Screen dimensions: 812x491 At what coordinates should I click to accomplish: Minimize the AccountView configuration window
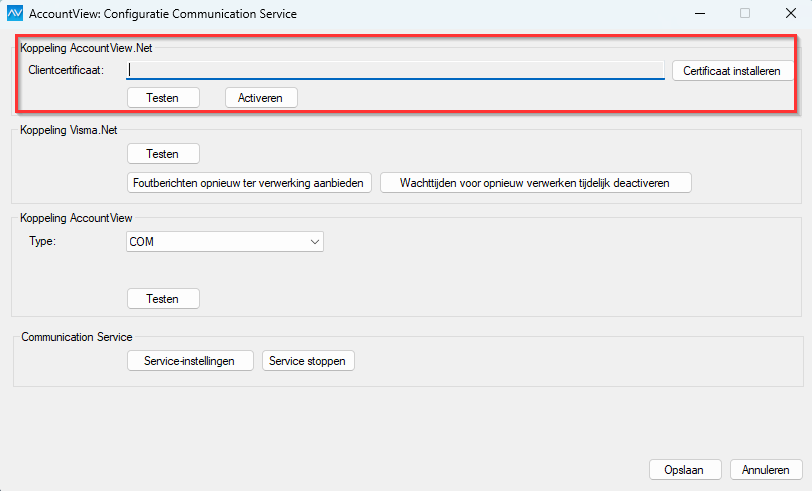tap(700, 13)
